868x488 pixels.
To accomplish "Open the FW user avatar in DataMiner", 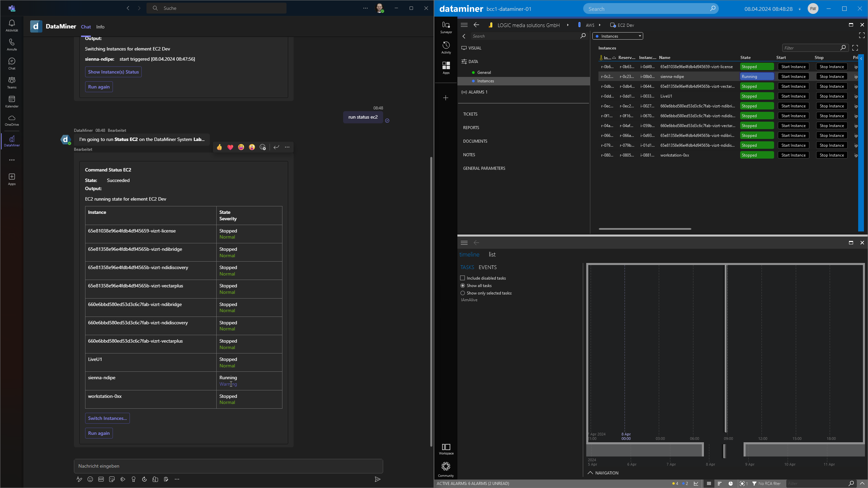I will tap(813, 9).
